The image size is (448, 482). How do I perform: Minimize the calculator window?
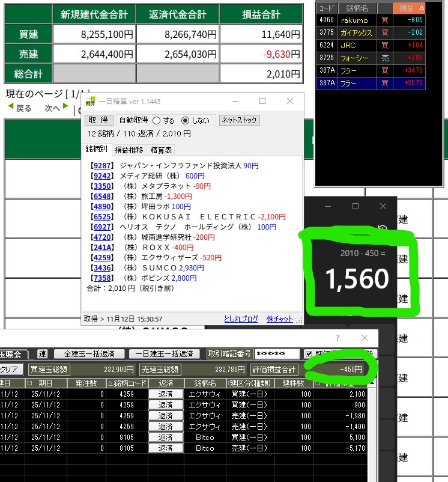tap(327, 206)
